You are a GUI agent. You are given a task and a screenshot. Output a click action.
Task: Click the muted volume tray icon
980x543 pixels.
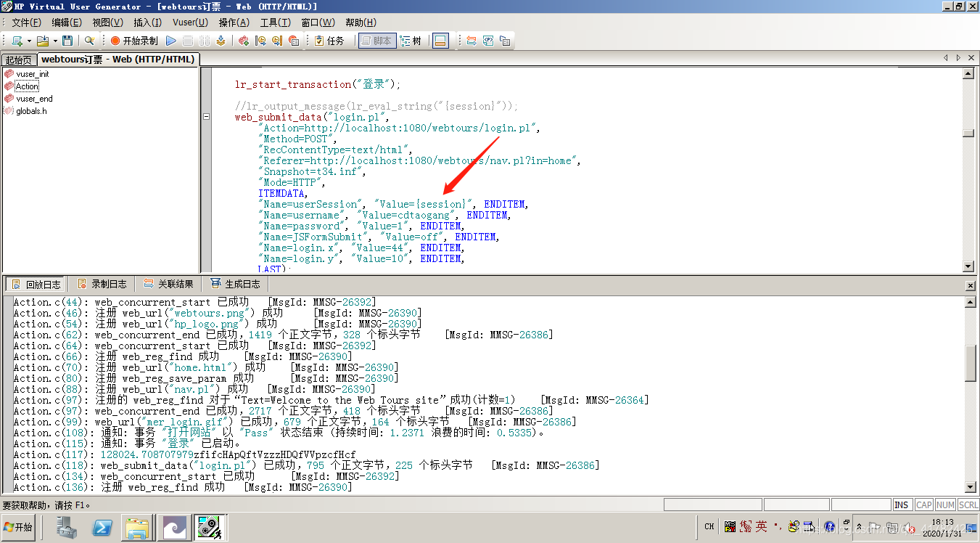tap(910, 527)
